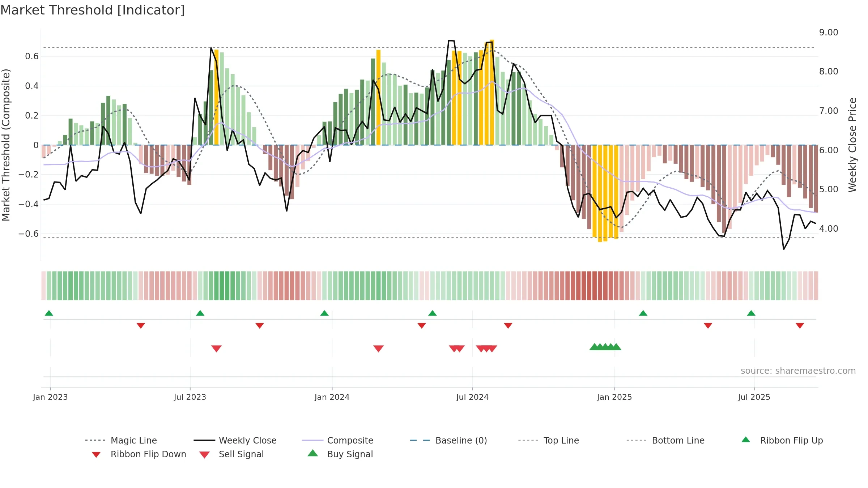Toggle the Bottom Line legend entry

pos(665,440)
